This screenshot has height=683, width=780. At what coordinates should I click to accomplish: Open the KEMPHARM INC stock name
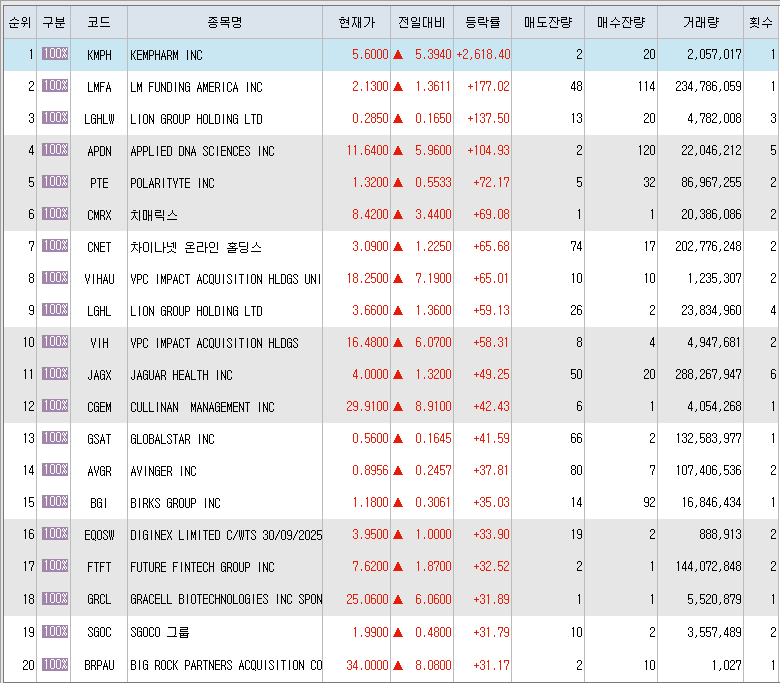click(166, 55)
